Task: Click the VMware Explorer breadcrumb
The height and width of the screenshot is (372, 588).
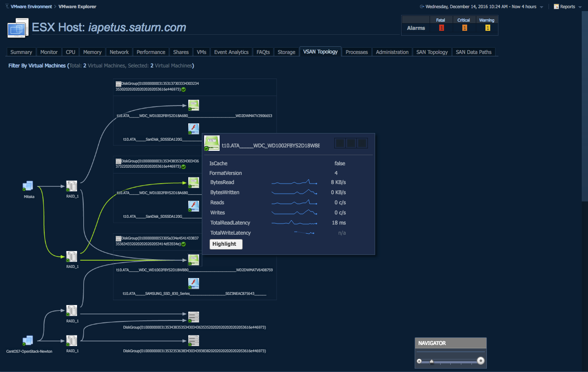Action: tap(77, 7)
